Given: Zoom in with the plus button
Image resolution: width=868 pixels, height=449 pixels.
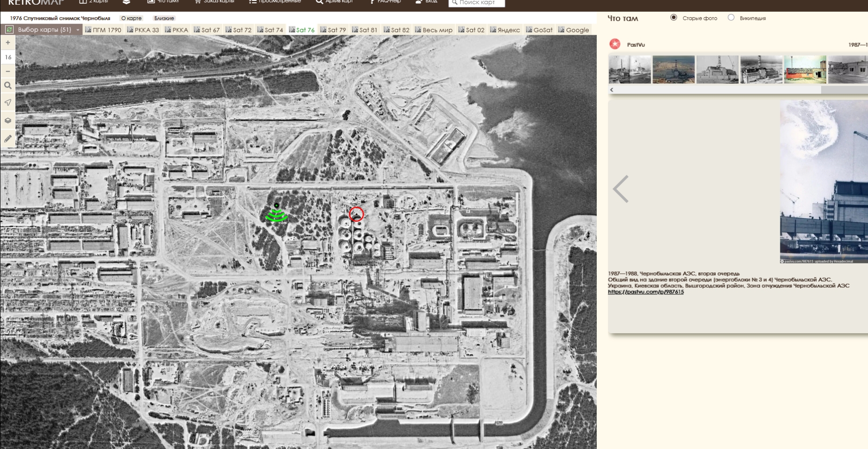Looking at the screenshot, I should click(x=8, y=43).
